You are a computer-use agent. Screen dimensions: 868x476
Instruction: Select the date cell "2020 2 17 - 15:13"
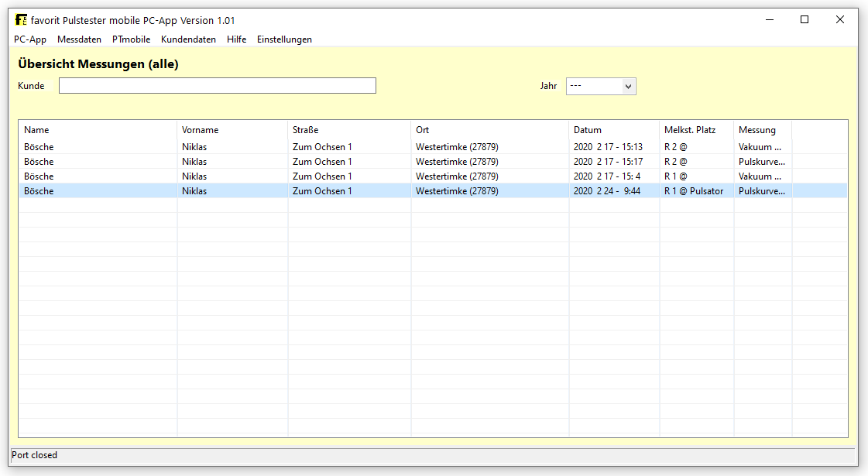608,147
